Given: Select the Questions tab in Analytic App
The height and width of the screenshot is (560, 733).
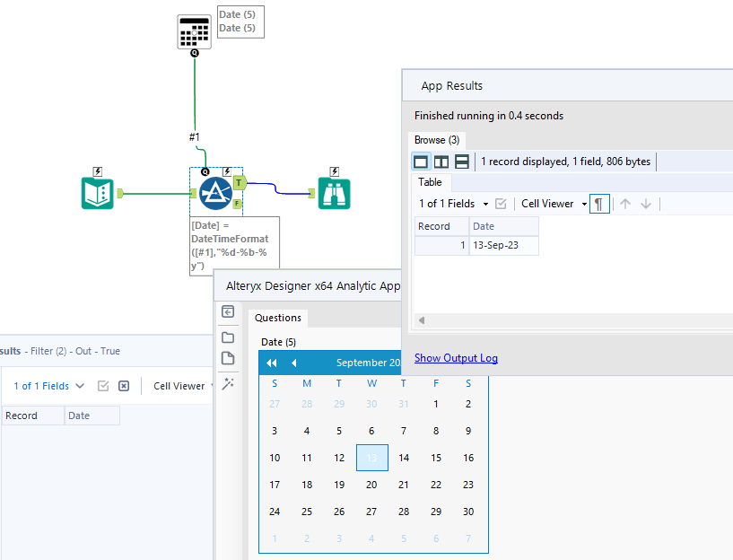Looking at the screenshot, I should click(278, 318).
